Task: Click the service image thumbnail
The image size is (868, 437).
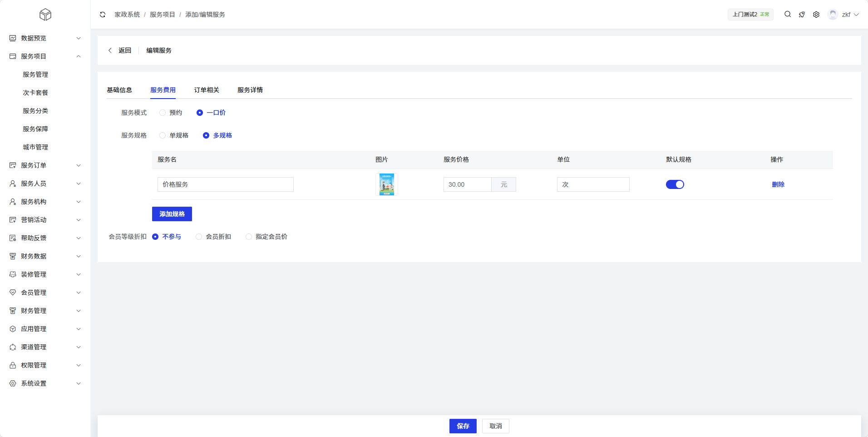Action: (387, 184)
